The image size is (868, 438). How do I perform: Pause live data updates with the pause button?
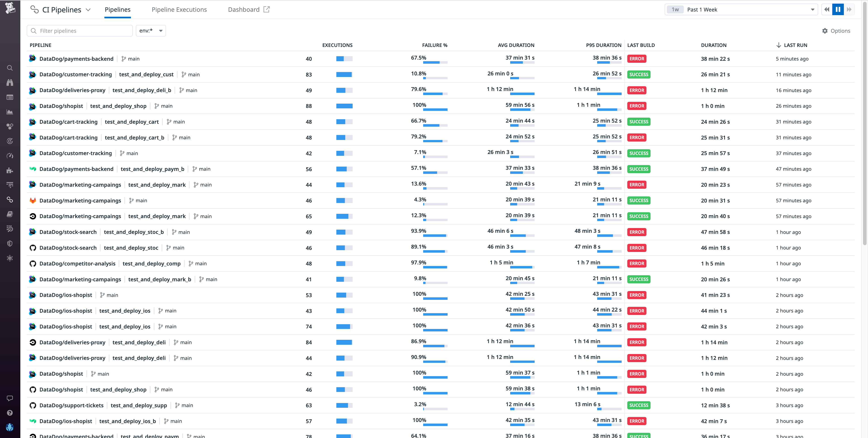point(838,9)
